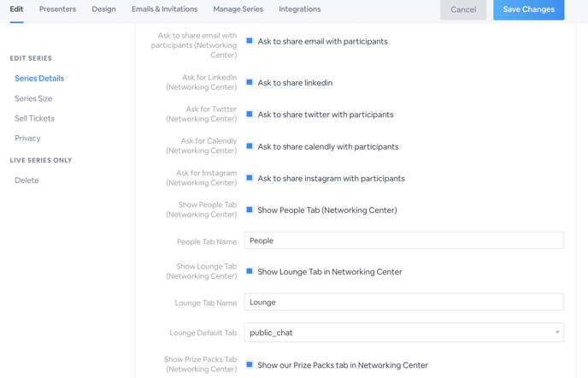
Task: Toggle Show Lounge Tab in Networking Center
Action: (250, 271)
